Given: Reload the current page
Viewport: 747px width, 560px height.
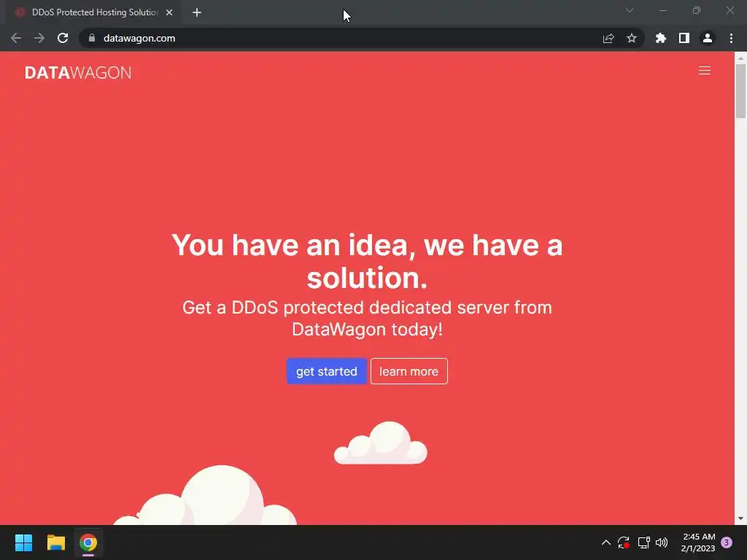Looking at the screenshot, I should pos(63,38).
